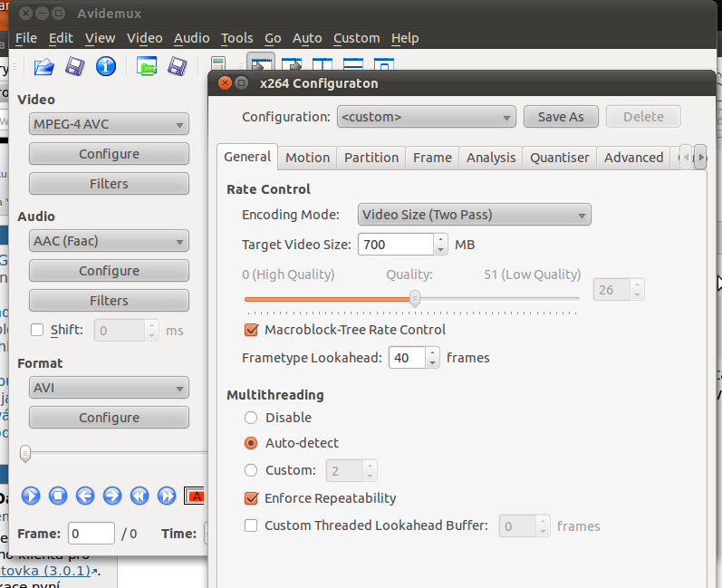722x588 pixels.
Task: Click Filters under Audio section
Action: (x=109, y=300)
